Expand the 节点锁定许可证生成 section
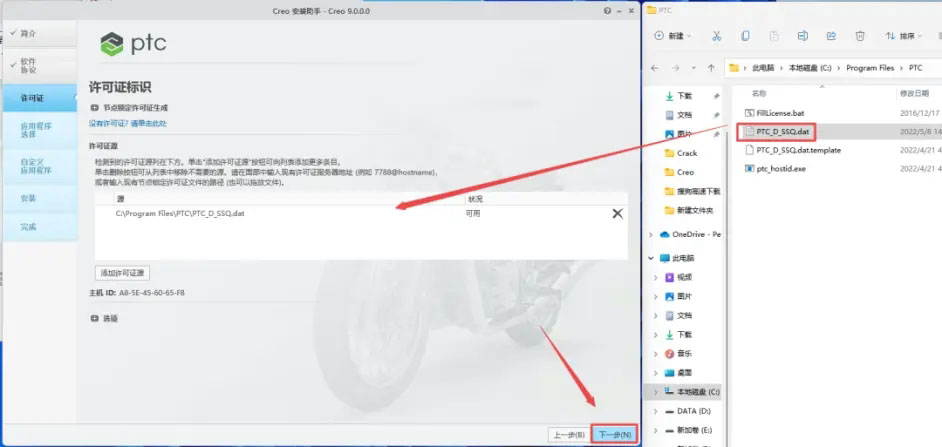 [94, 108]
